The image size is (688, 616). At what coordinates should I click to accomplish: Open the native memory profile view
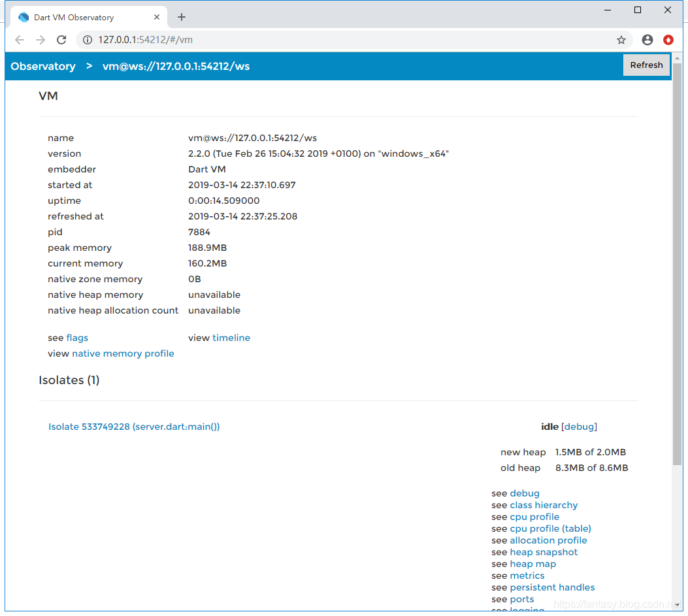[123, 353]
